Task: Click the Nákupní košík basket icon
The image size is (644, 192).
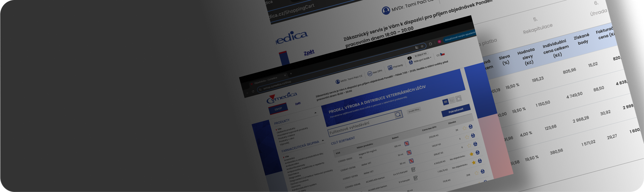Action: (x=410, y=62)
